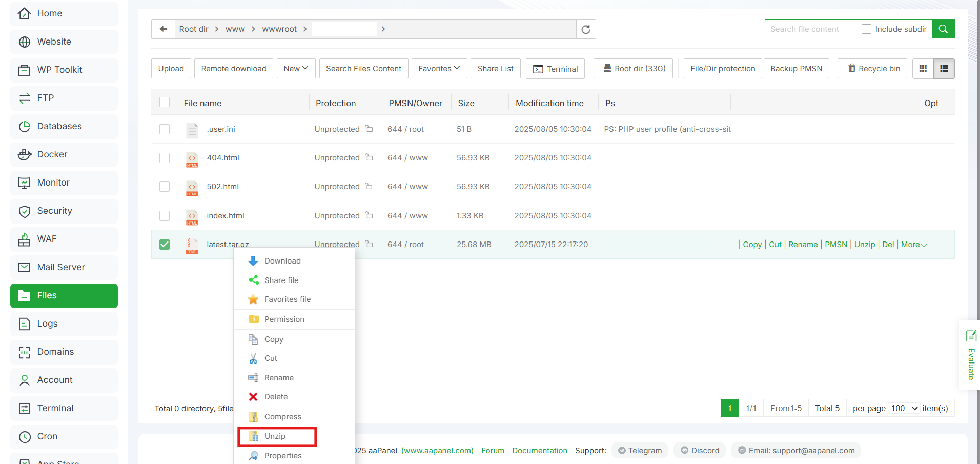
Task: Open the New file/folder dropdown
Action: point(296,68)
